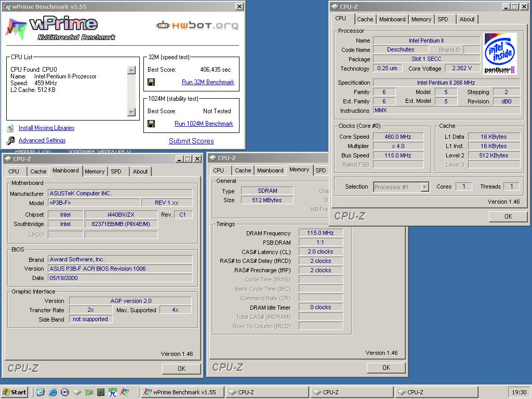Click the Core Voltage 2.352 V value
Screen dimensions: 532x399
point(462,68)
